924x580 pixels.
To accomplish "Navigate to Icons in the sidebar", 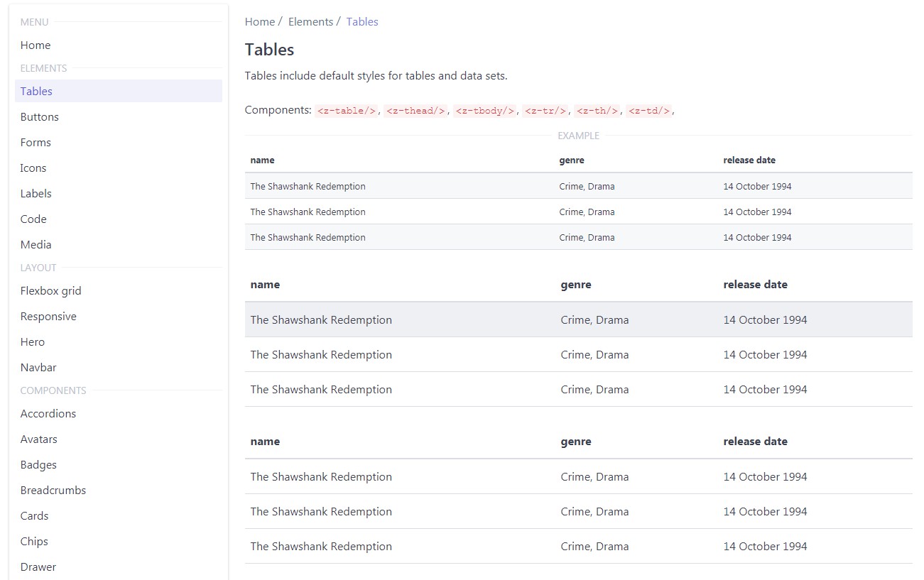I will tap(118, 168).
